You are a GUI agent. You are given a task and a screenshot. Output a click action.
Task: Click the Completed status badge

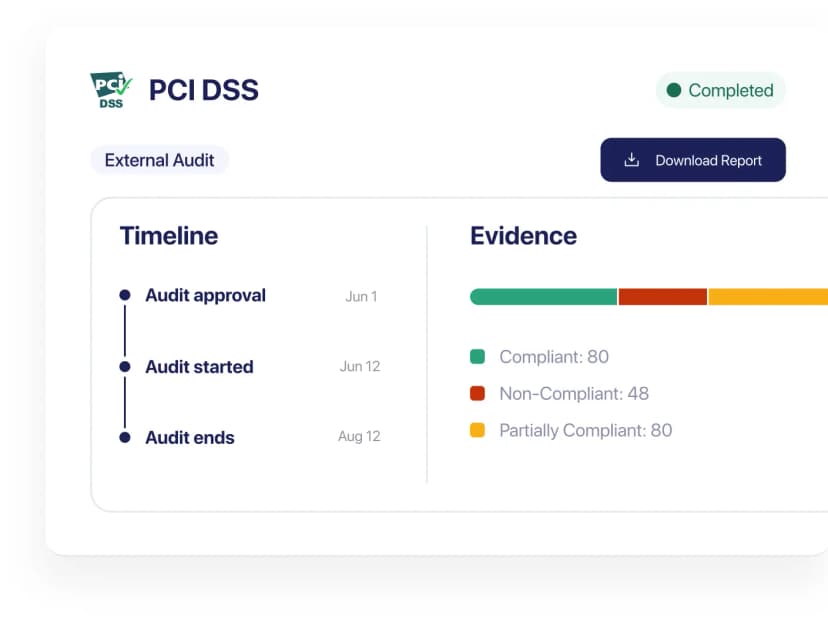pyautogui.click(x=721, y=90)
